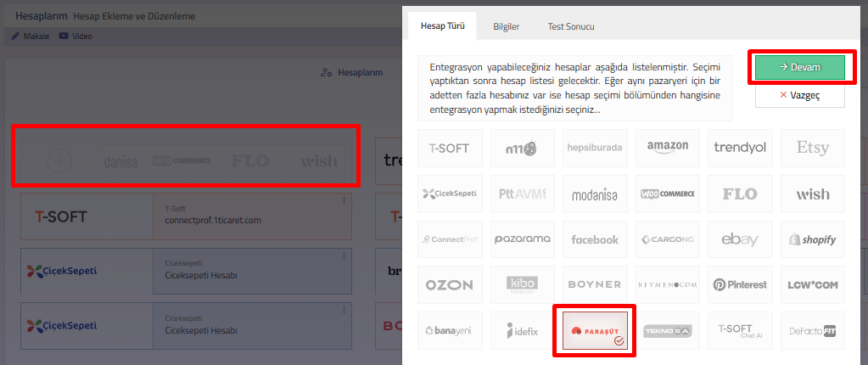The image size is (868, 365).
Task: Pick the wish tile in the dialog
Action: (813, 194)
